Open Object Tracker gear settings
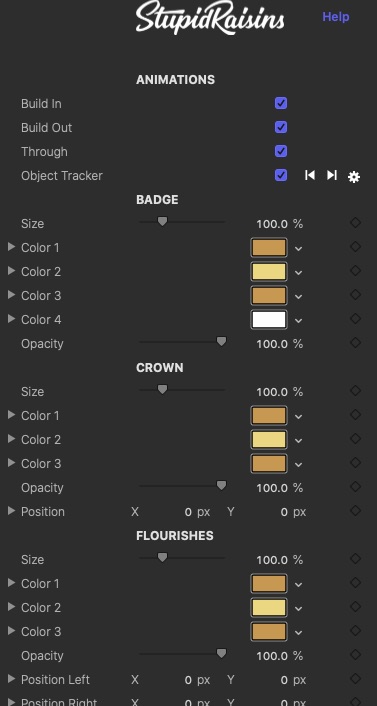 click(354, 177)
